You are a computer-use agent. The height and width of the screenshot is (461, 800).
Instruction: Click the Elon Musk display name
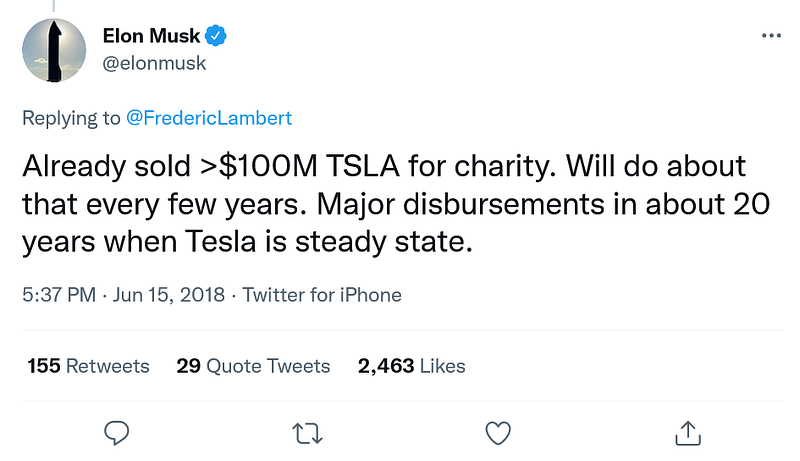(152, 36)
